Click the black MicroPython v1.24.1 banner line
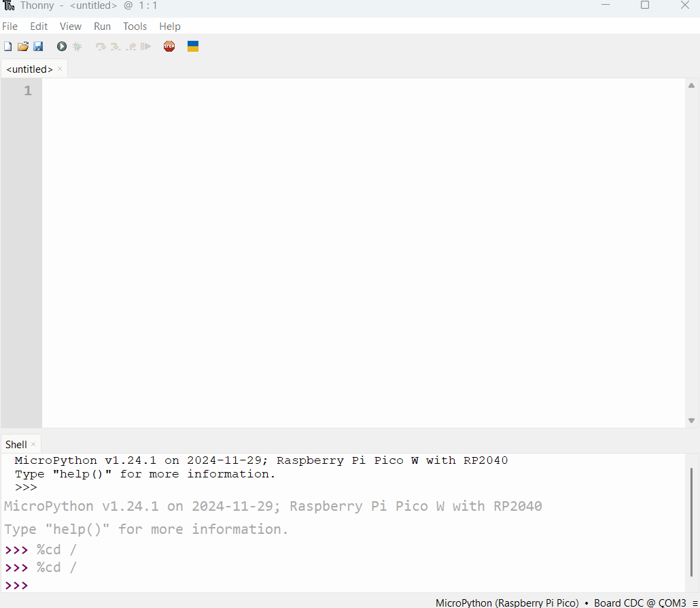This screenshot has width=700, height=608. point(261,460)
